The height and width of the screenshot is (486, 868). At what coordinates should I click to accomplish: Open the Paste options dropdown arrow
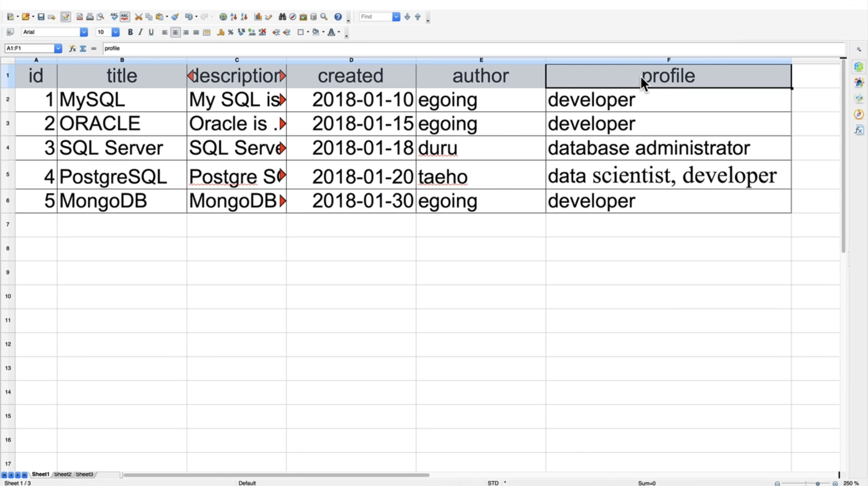point(167,17)
